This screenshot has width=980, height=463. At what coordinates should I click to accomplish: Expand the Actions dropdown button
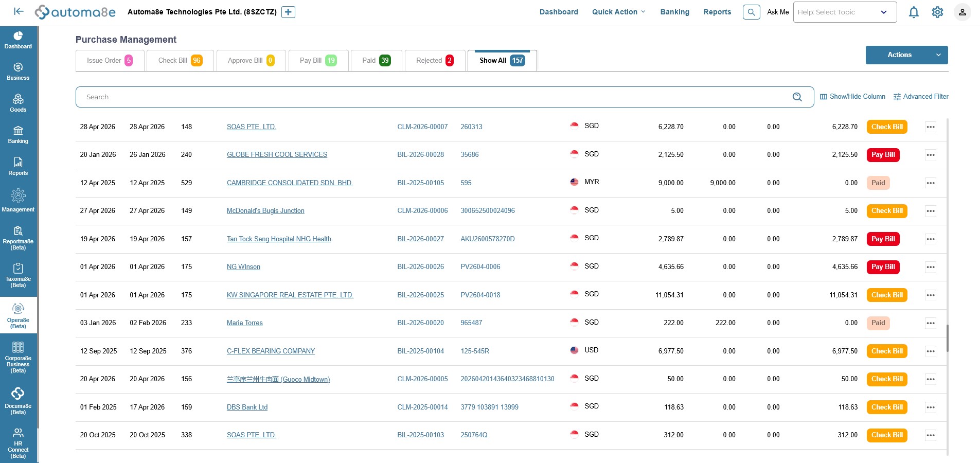tap(906, 55)
